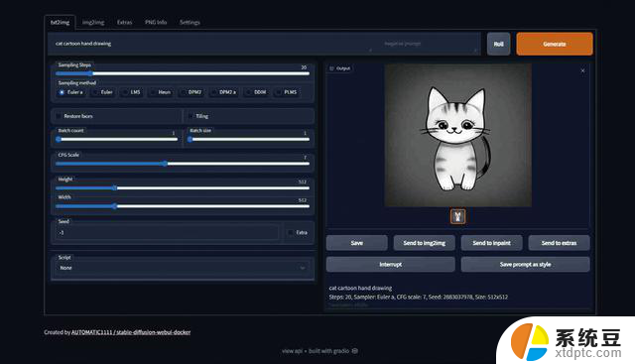Viewport: 635px width, 364px height.
Task: Switch to the img2img tab
Action: pos(93,22)
